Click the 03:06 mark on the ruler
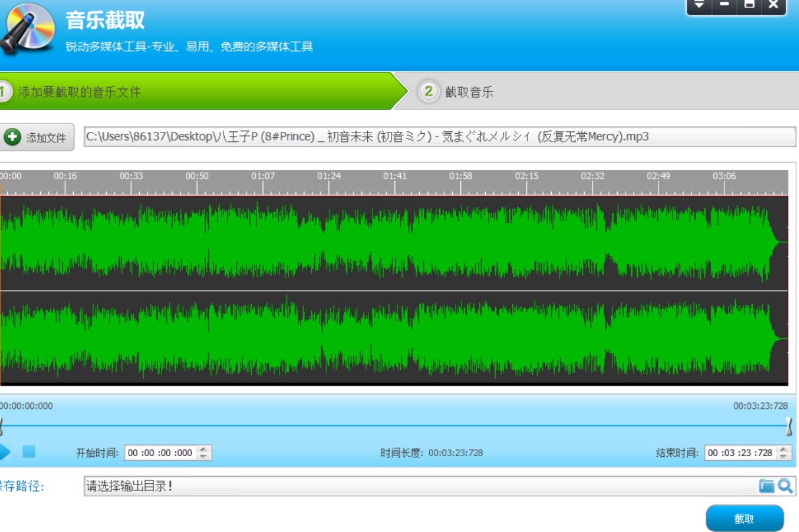The width and height of the screenshot is (799, 532). (725, 176)
